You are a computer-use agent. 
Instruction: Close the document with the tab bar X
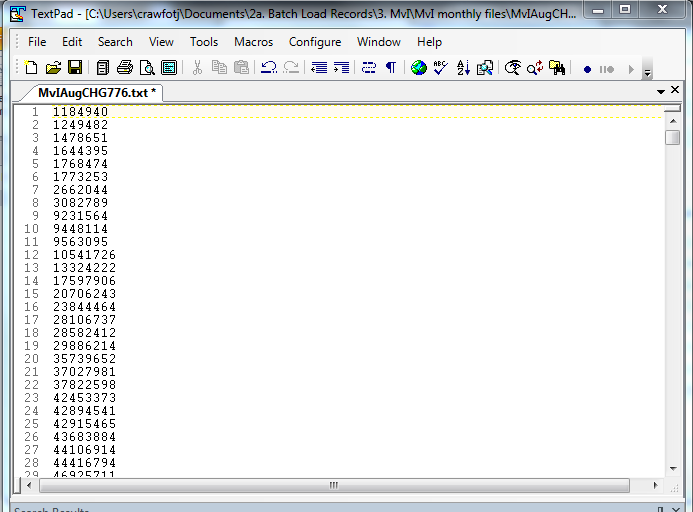click(x=675, y=91)
